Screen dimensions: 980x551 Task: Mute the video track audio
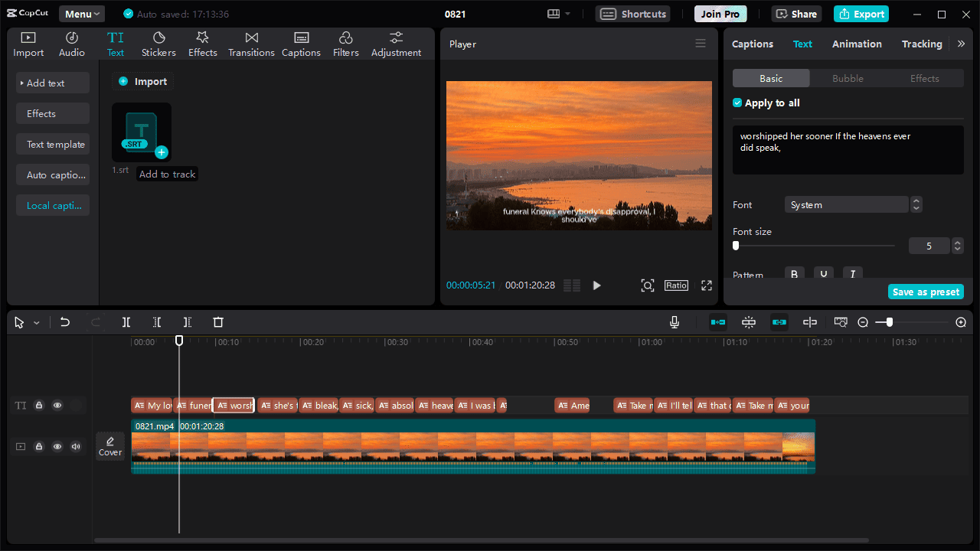point(76,446)
